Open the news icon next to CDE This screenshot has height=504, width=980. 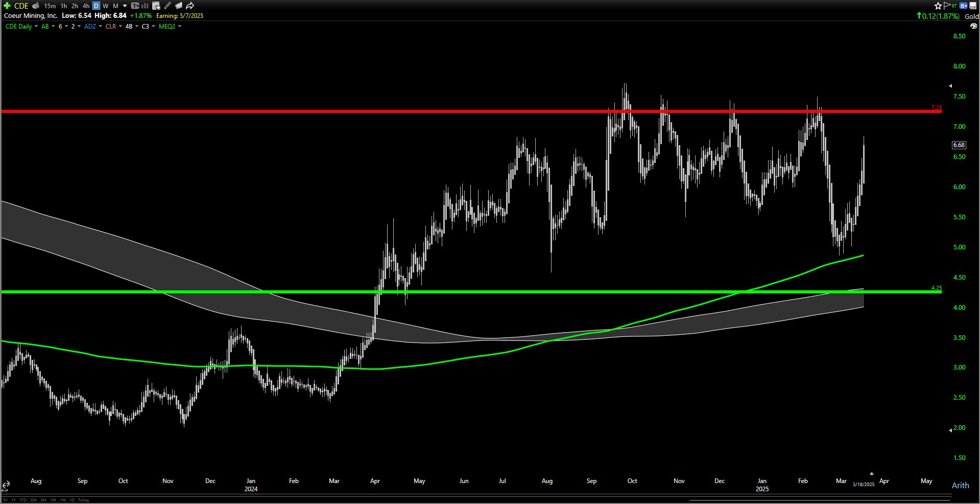(x=35, y=6)
